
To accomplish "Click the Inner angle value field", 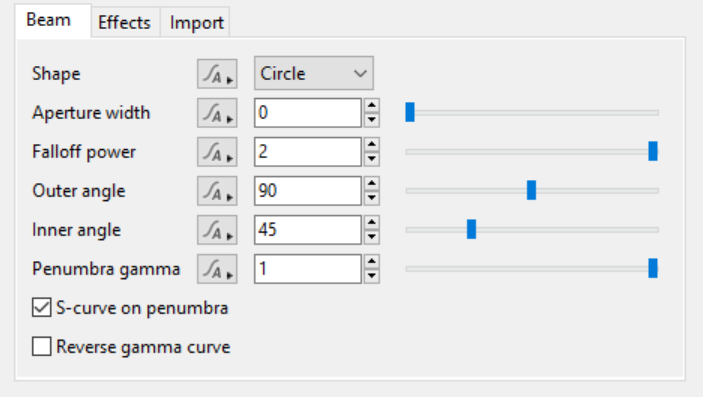I will 308,230.
